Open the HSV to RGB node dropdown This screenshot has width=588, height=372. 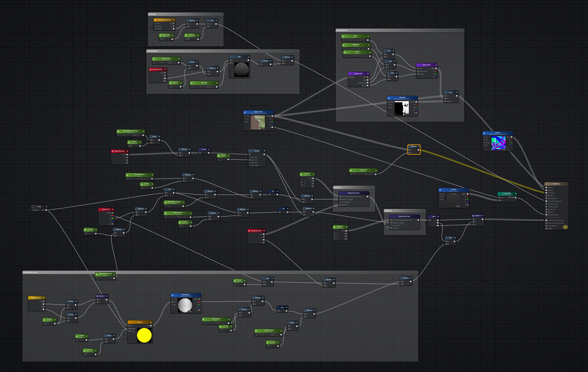coord(436,65)
